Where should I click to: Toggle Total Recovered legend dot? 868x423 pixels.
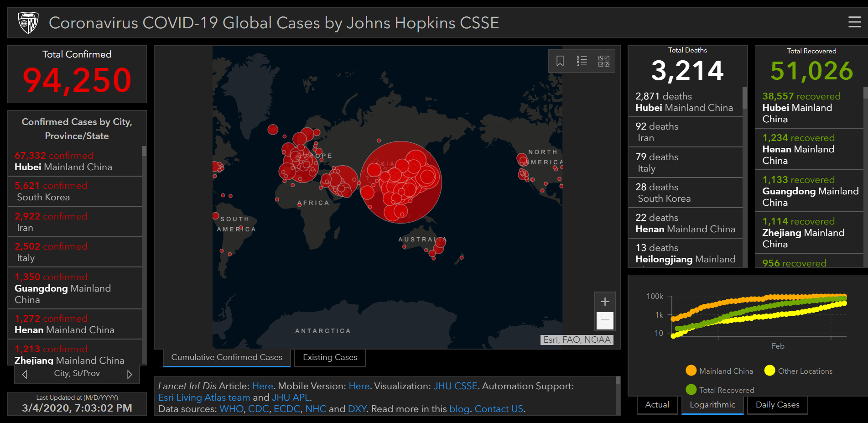691,390
